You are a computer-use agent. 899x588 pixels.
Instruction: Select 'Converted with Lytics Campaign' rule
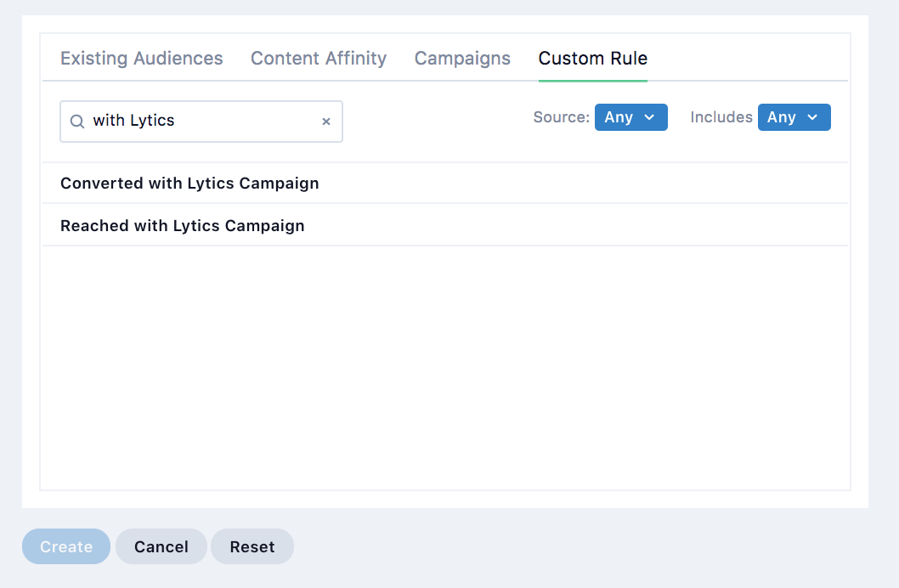click(x=189, y=183)
